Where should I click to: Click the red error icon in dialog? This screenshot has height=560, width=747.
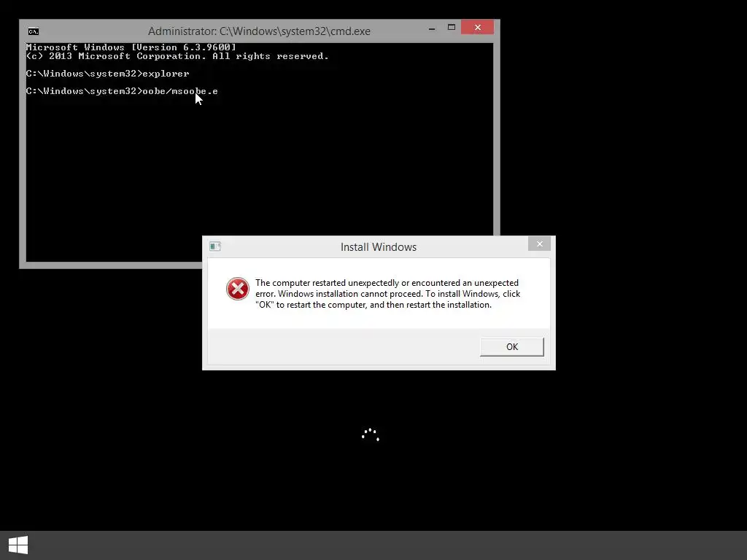(238, 289)
